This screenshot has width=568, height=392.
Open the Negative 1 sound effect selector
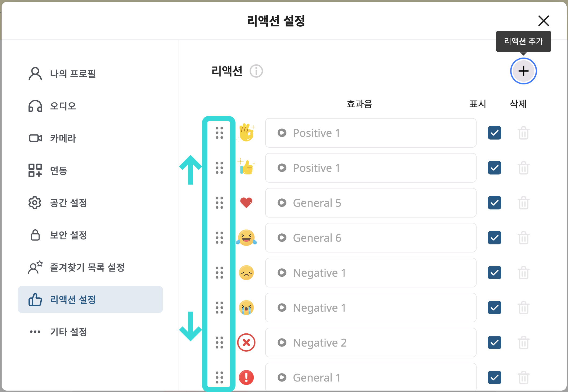[x=371, y=273]
